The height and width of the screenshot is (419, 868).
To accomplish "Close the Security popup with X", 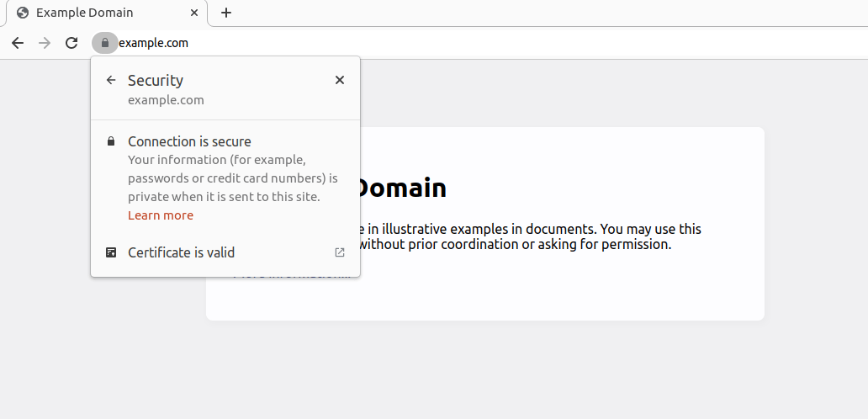I will pos(340,80).
